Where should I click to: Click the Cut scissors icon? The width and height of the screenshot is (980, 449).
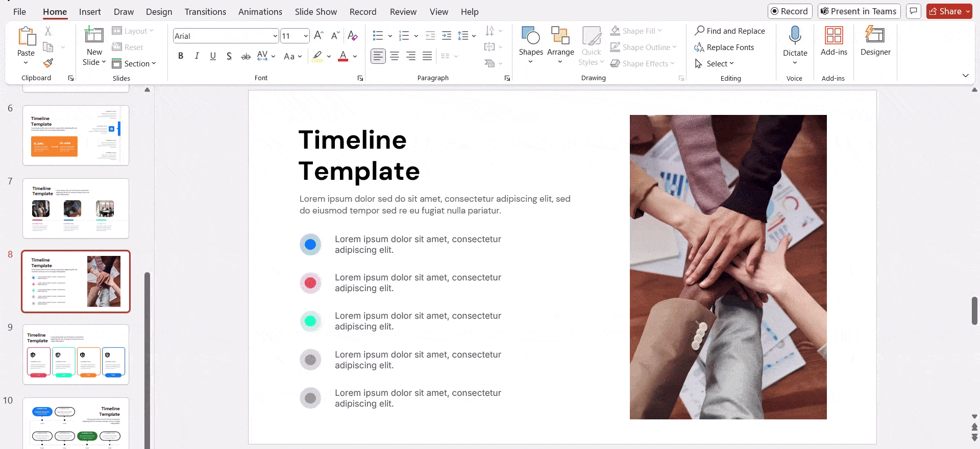pyautogui.click(x=48, y=31)
